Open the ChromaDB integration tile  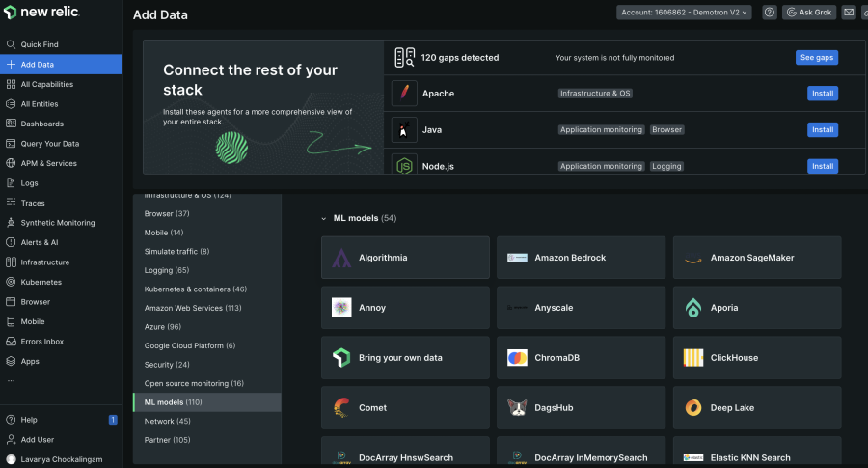click(581, 358)
